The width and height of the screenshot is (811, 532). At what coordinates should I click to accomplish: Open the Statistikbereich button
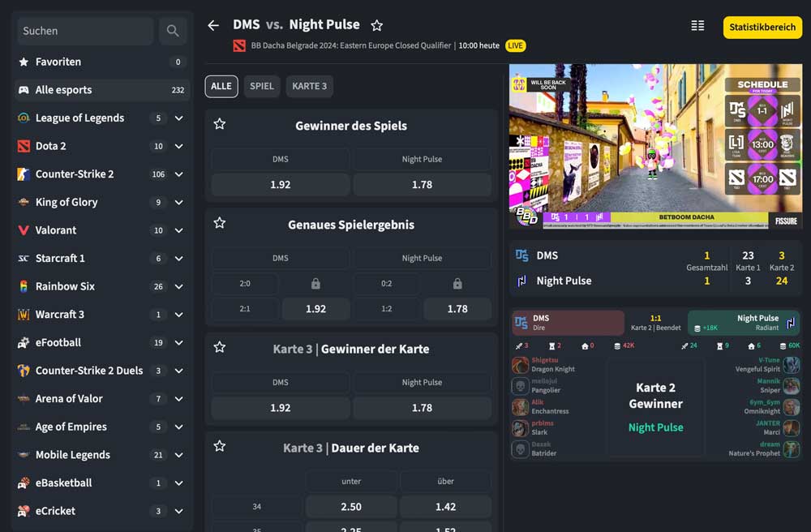[762, 28]
